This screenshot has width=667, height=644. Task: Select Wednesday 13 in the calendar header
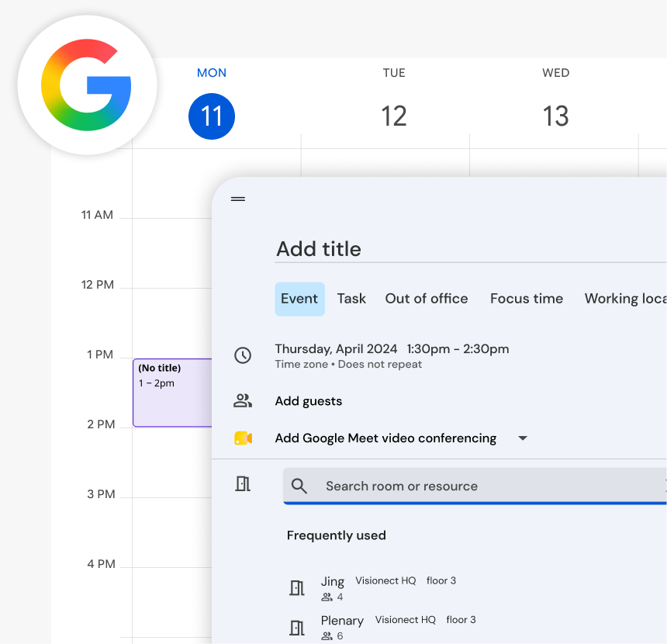point(555,116)
